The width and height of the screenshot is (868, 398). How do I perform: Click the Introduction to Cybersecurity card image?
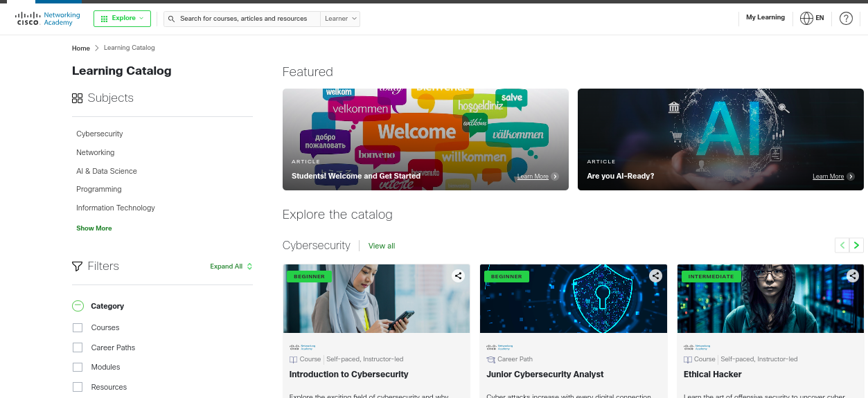376,299
